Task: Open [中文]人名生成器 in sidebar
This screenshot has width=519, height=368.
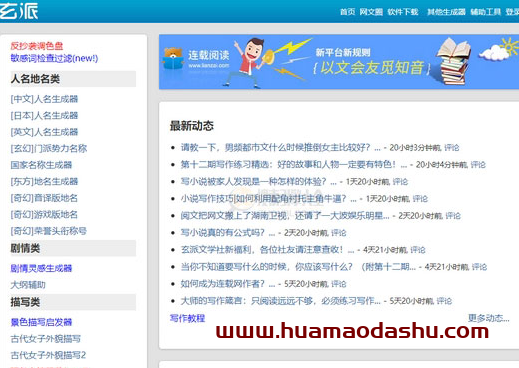Action: (44, 99)
